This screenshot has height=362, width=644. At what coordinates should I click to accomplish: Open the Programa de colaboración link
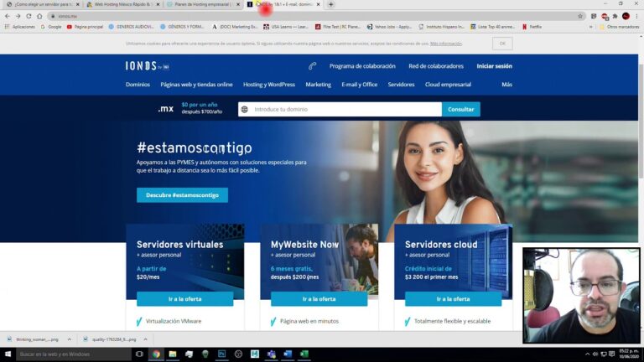tap(362, 65)
